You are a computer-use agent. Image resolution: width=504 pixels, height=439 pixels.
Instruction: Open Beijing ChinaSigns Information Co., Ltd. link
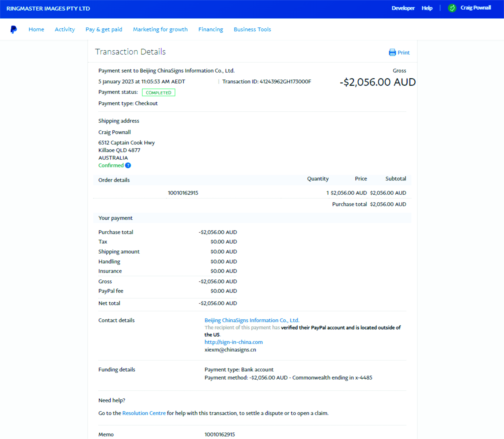point(252,320)
